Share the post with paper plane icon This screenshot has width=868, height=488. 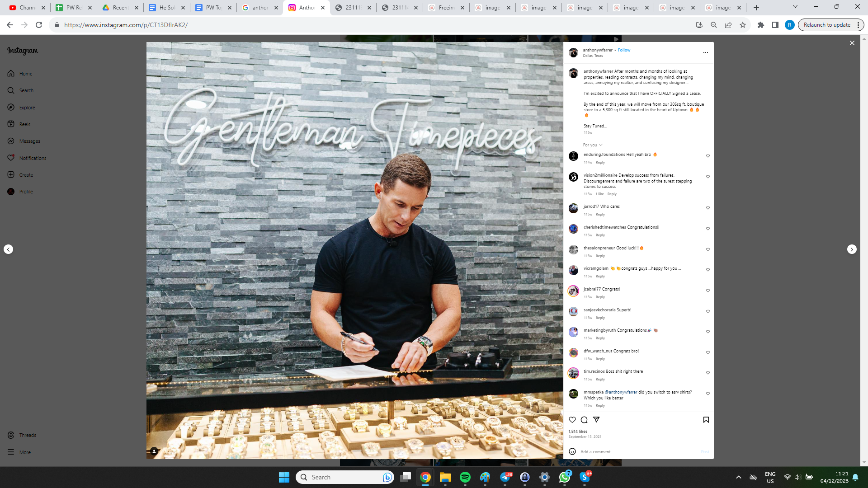click(x=596, y=420)
